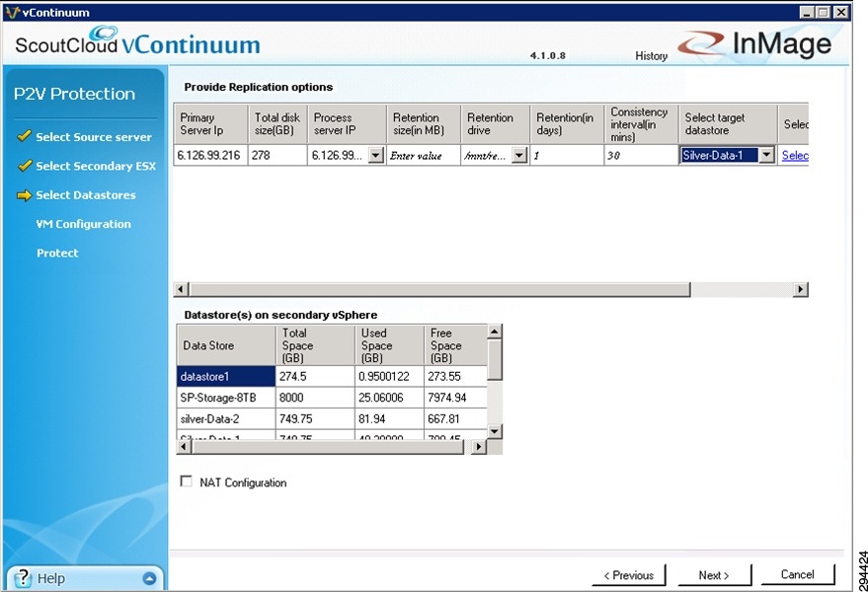Click the datastore table scroll down arrow
868x592 pixels.
pos(495,431)
